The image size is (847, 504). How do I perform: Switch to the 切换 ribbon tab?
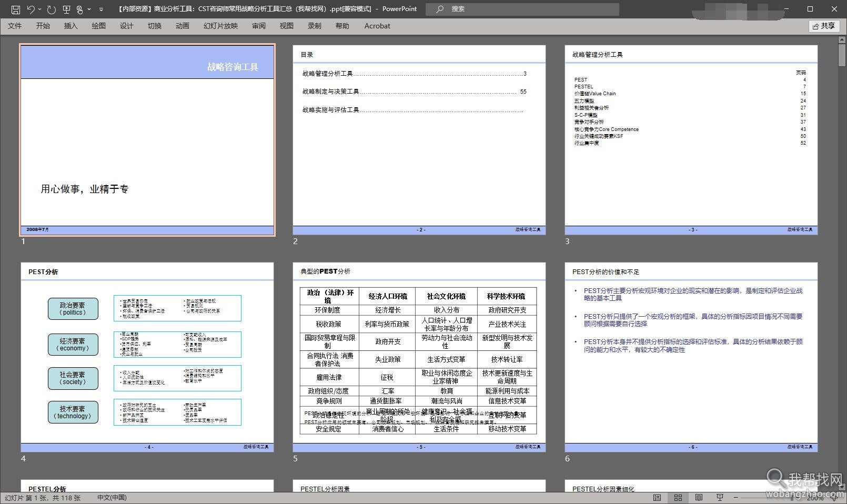[x=154, y=26]
